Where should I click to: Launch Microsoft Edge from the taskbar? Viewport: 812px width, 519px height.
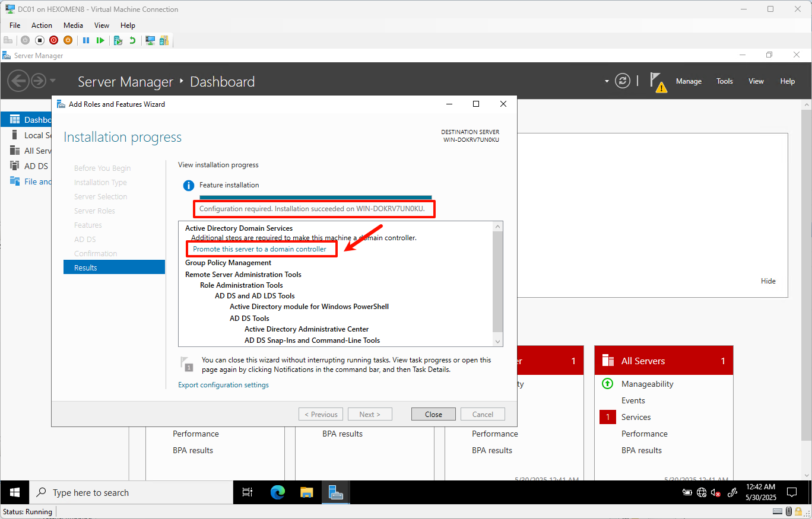pos(277,492)
